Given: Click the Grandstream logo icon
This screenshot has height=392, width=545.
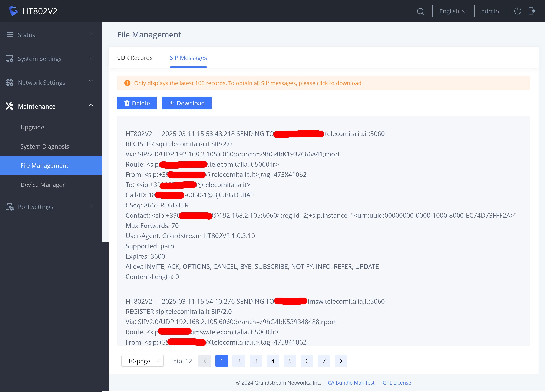Looking at the screenshot, I should [13, 11].
